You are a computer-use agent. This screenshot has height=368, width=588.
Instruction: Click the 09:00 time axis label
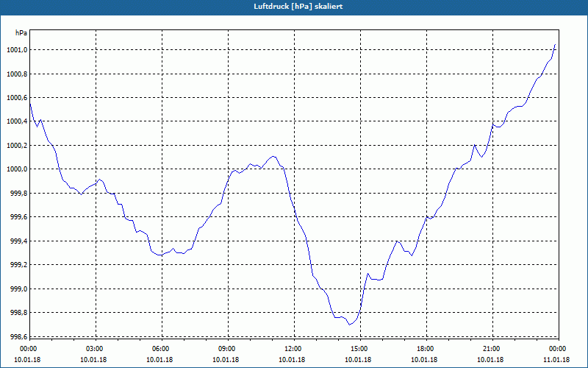tap(228, 349)
